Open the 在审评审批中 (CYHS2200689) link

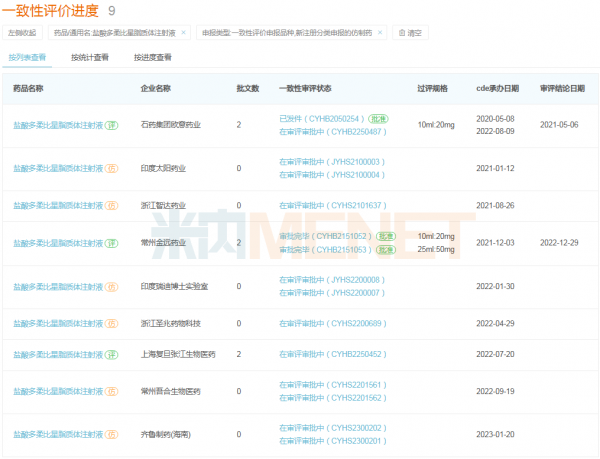332,323
